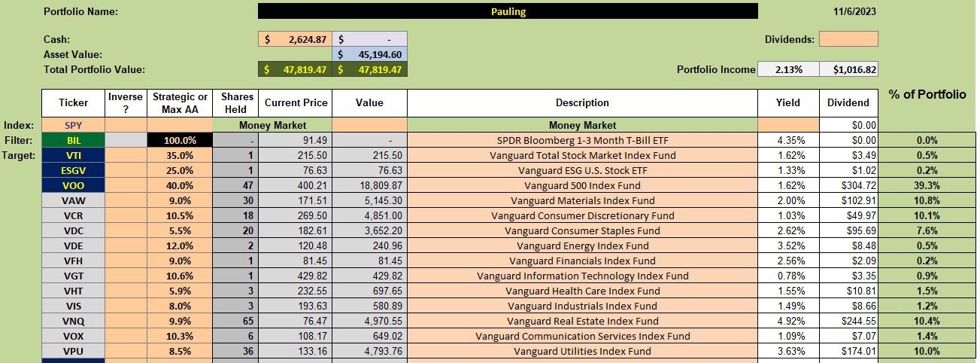The height and width of the screenshot is (363, 980).
Task: Select the Inverse ? column header
Action: tap(125, 102)
